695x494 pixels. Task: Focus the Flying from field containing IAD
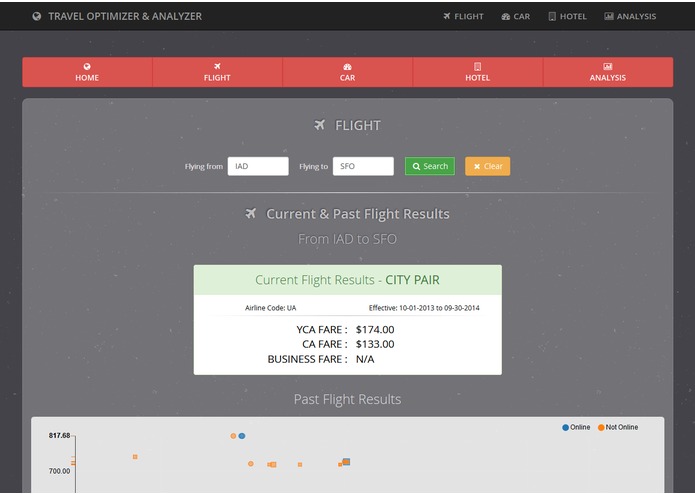click(x=258, y=166)
